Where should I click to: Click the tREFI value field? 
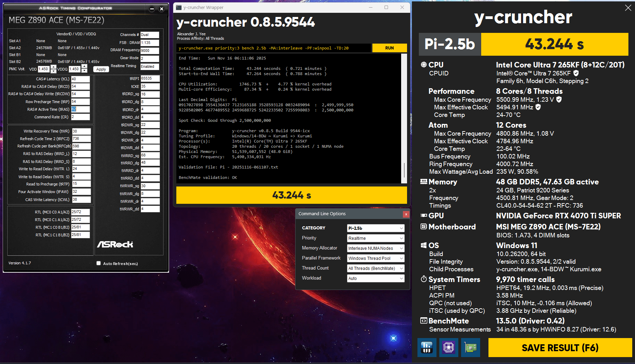150,79
